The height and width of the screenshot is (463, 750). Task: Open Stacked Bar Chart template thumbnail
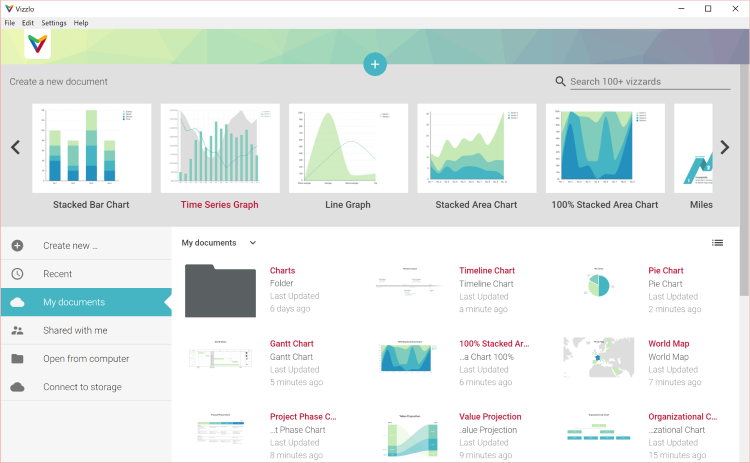coord(92,148)
